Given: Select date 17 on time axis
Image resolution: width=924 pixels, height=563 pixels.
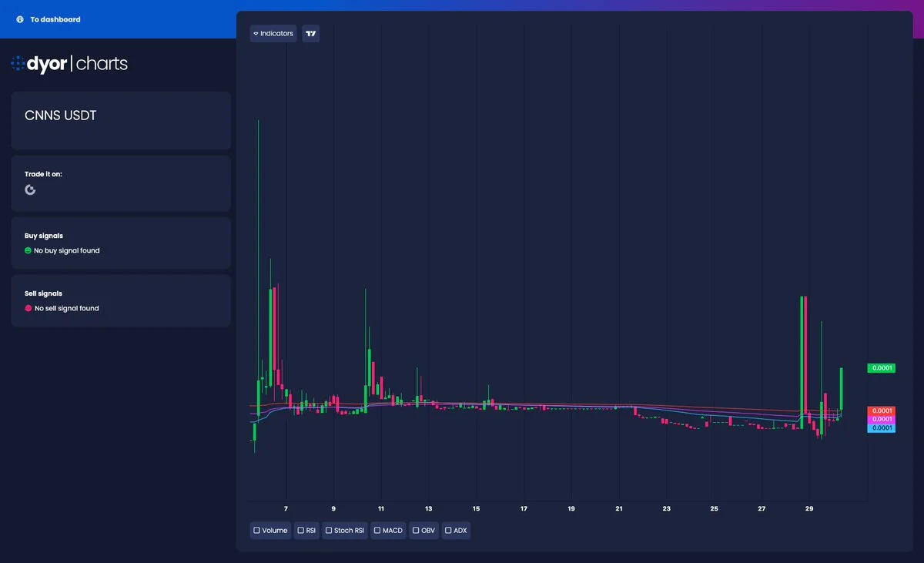Looking at the screenshot, I should (524, 509).
